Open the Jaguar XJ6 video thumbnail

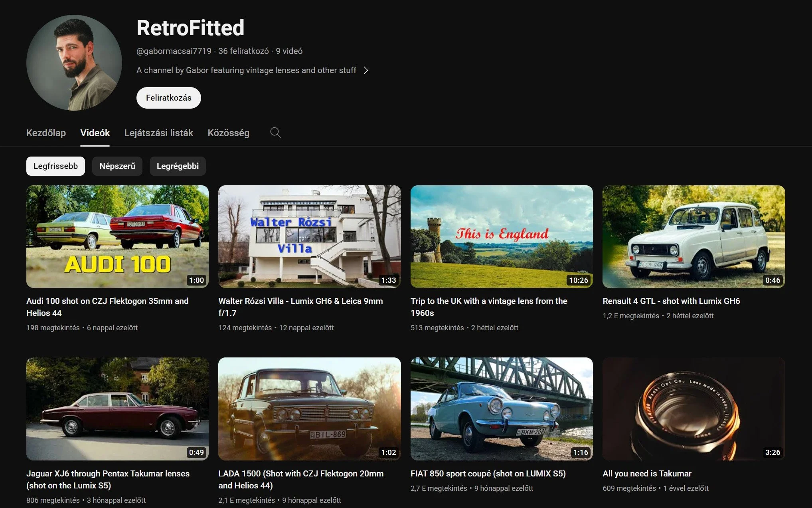117,409
